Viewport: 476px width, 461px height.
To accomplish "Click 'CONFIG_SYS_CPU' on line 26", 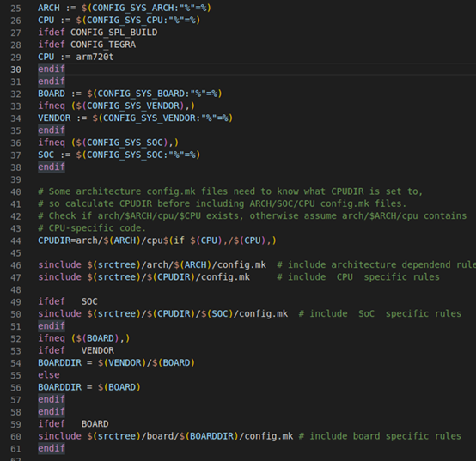I will pyautogui.click(x=125, y=20).
